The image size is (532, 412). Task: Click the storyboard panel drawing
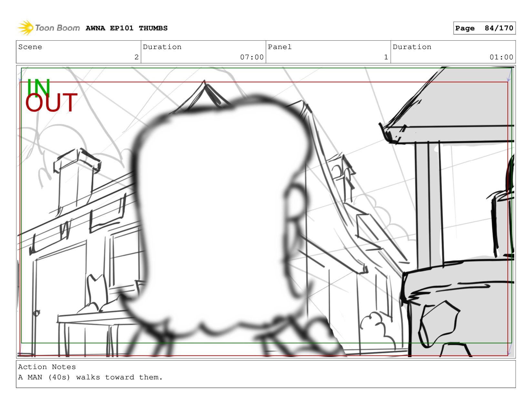coord(266,212)
